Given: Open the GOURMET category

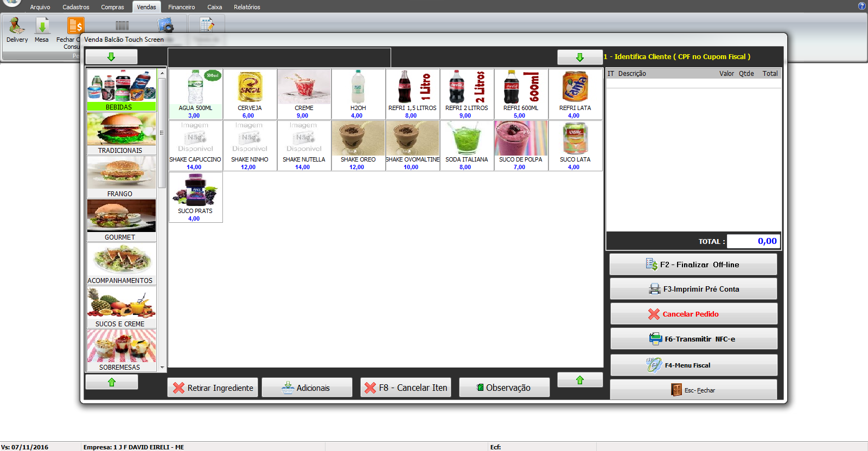Looking at the screenshot, I should click(x=122, y=220).
